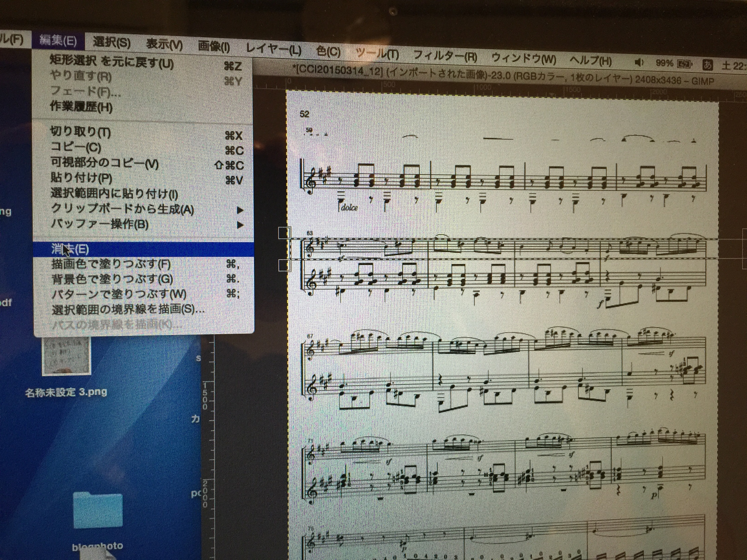Click the volume speaker icon
747x560 pixels.
[639, 62]
